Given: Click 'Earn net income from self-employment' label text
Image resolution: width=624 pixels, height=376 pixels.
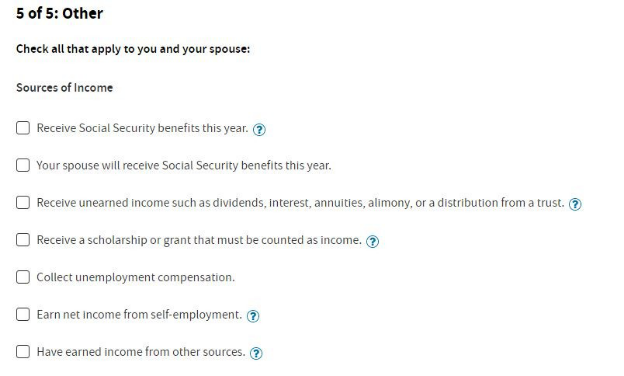Looking at the screenshot, I should pos(139,315).
